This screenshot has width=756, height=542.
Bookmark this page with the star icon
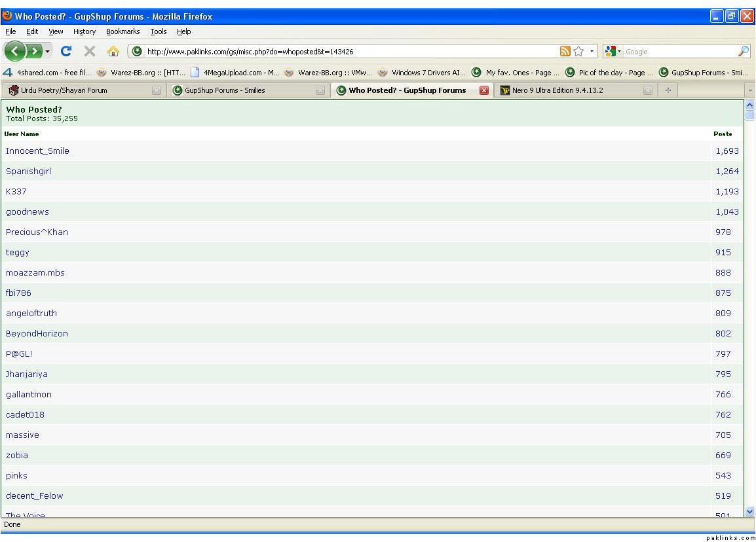[x=578, y=52]
